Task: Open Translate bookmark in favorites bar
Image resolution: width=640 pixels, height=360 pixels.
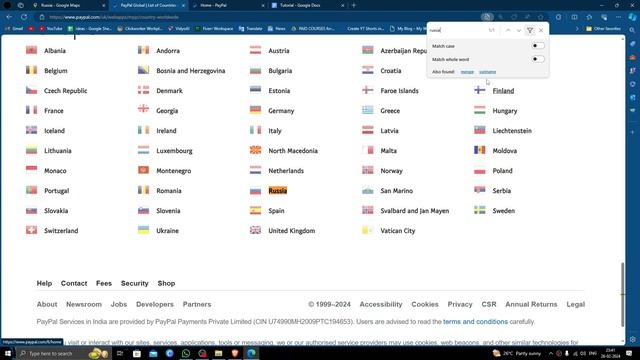Action: pos(251,29)
